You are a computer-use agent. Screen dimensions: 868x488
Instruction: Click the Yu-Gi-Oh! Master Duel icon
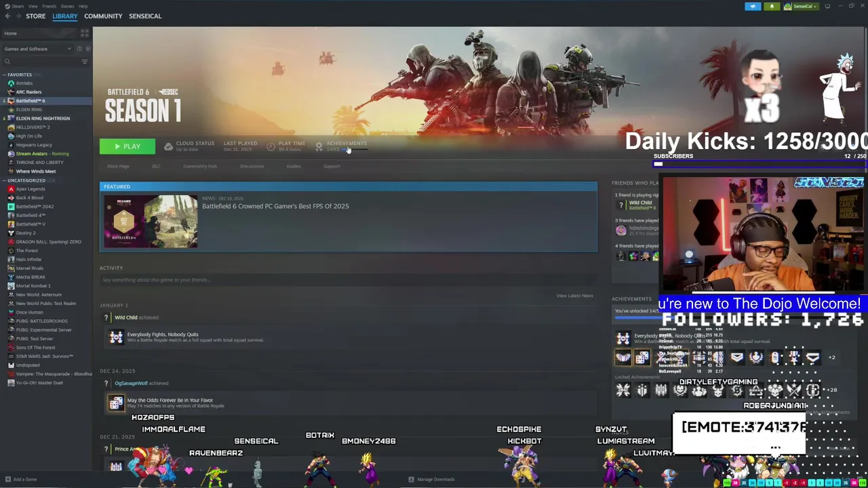pyautogui.click(x=11, y=383)
